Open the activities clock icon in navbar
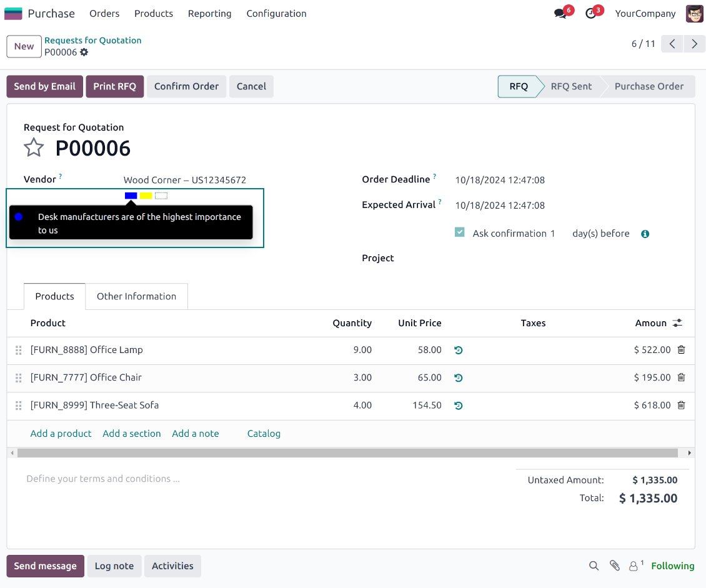This screenshot has width=706, height=588. (x=590, y=14)
